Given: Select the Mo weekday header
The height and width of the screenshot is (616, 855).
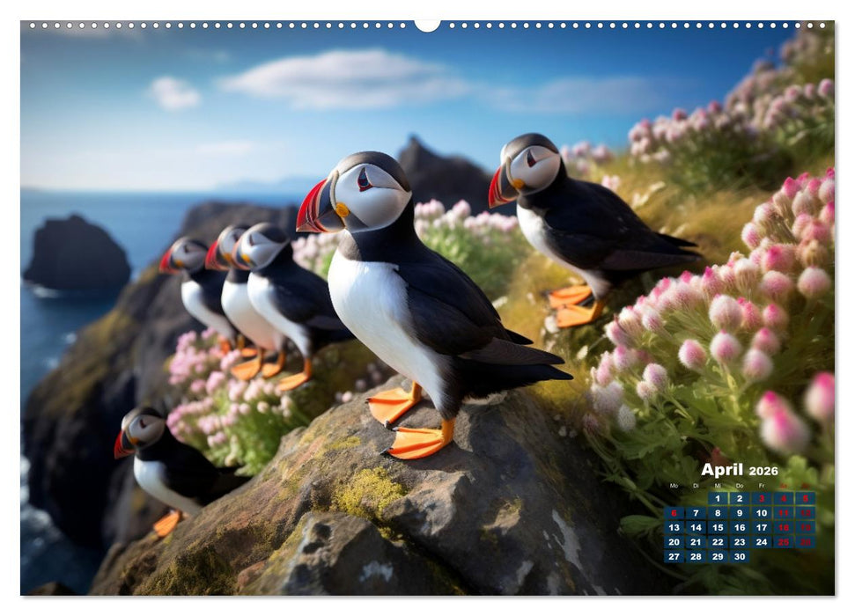Looking at the screenshot, I should click(674, 486).
